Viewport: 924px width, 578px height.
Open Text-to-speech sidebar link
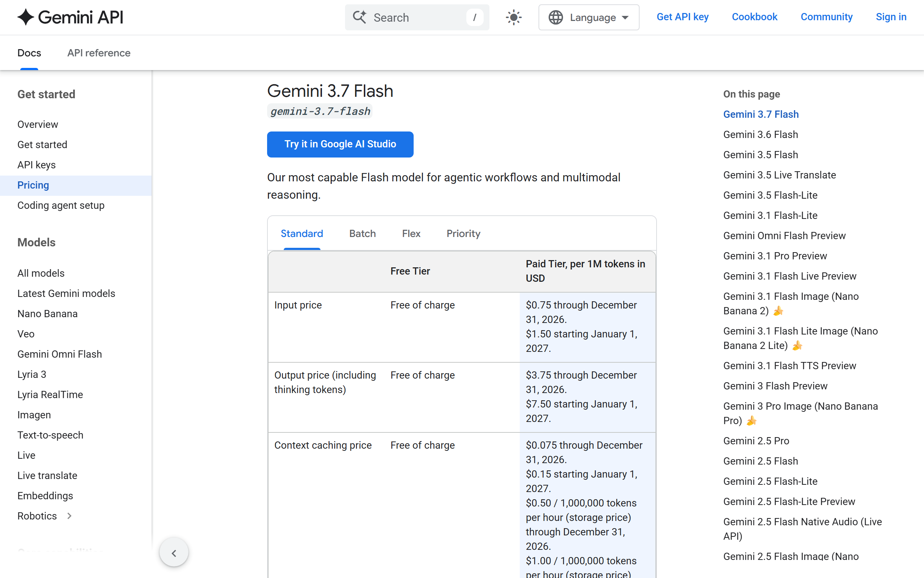[51, 435]
